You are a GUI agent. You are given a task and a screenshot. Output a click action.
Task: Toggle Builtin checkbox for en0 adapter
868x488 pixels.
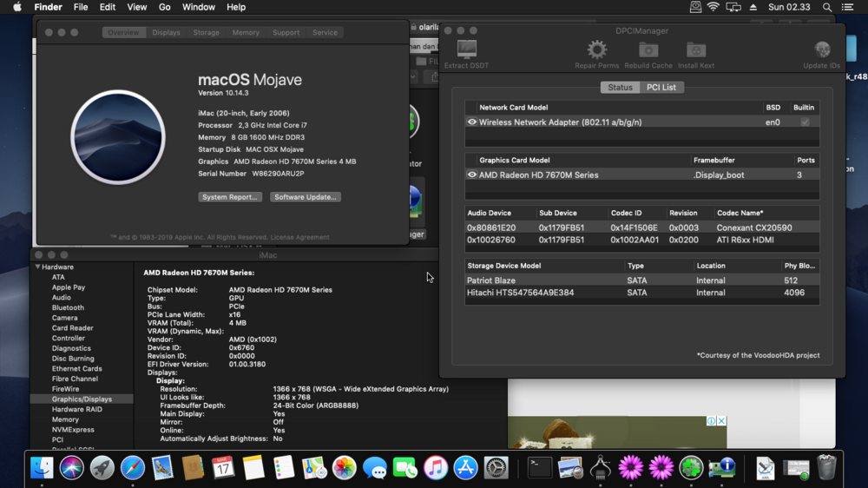click(805, 122)
